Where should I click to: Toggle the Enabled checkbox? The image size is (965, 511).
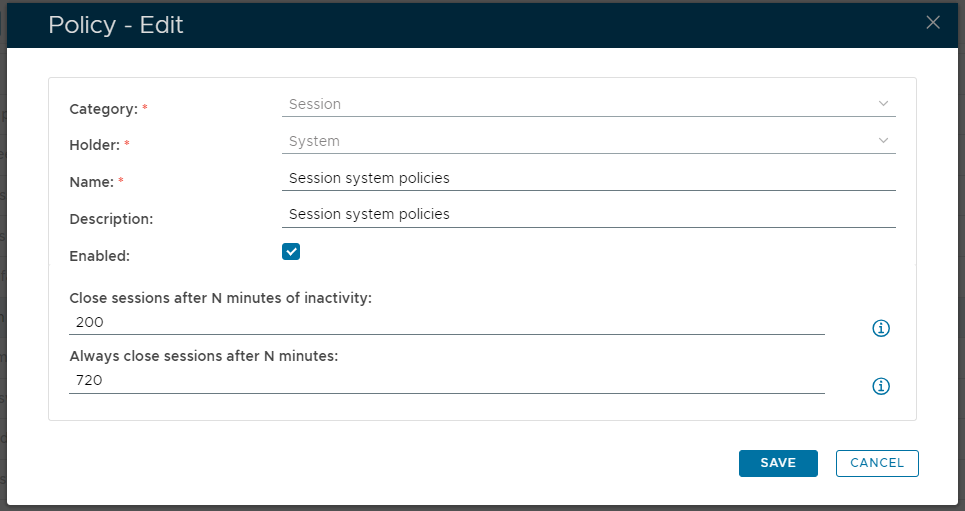(x=291, y=252)
